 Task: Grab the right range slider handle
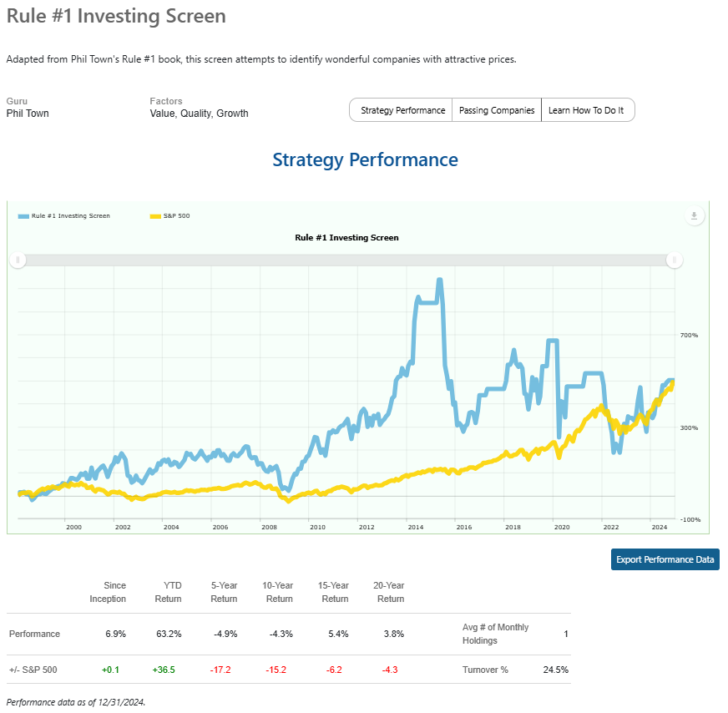pos(674,260)
